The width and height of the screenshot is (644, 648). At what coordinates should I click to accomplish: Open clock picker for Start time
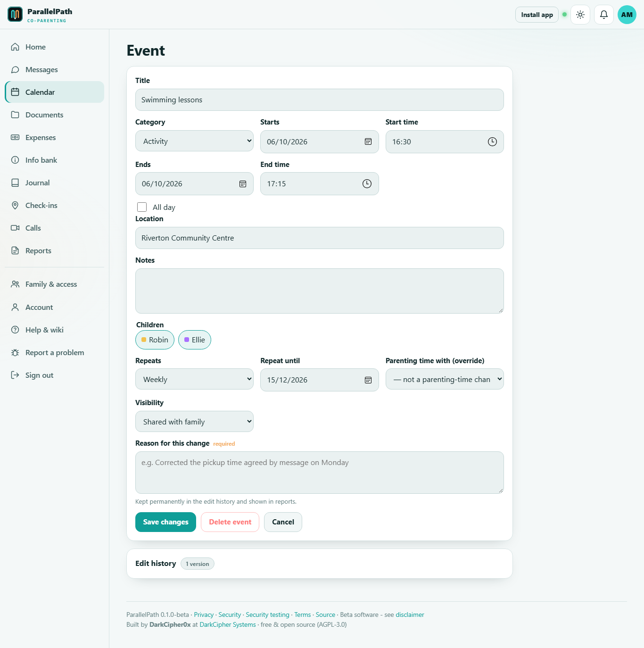click(492, 141)
